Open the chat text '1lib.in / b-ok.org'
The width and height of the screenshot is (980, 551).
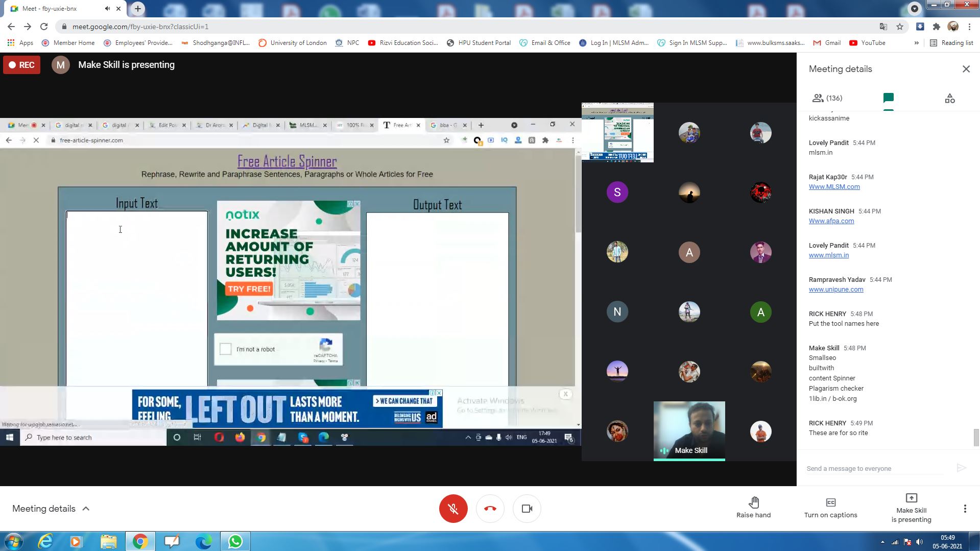point(832,398)
